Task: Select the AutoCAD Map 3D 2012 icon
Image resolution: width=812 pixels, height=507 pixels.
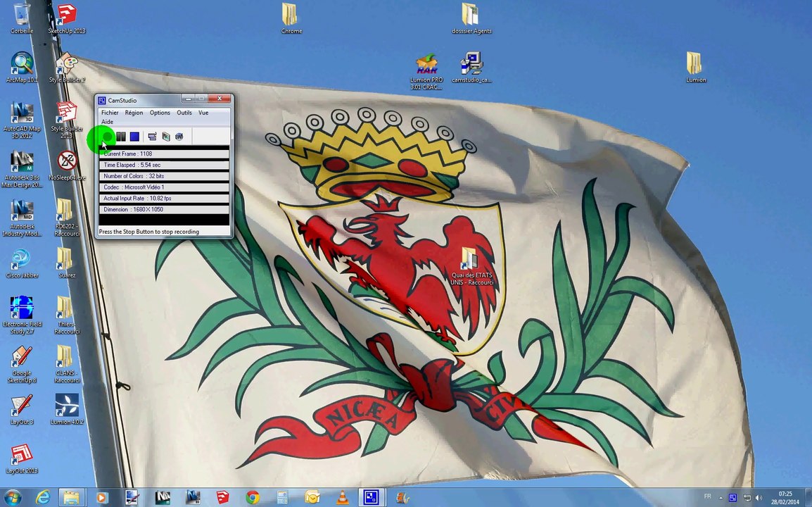Action: [22, 120]
